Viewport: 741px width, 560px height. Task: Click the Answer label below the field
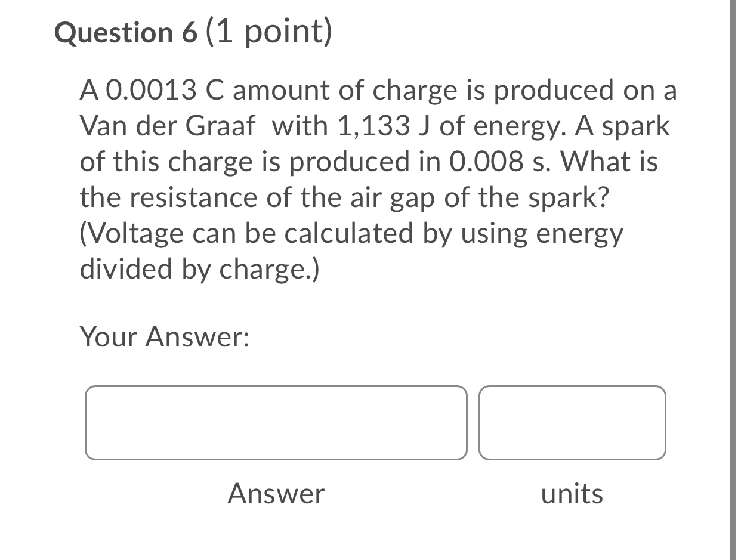tap(276, 493)
